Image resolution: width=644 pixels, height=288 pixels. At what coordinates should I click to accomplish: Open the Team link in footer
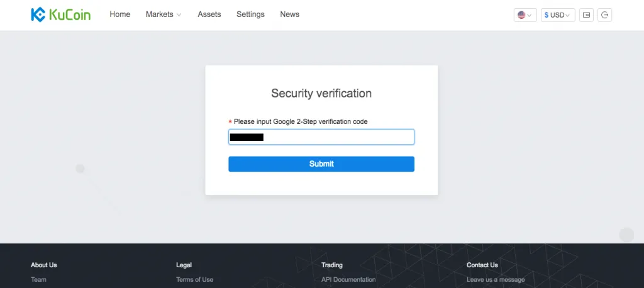pos(38,280)
